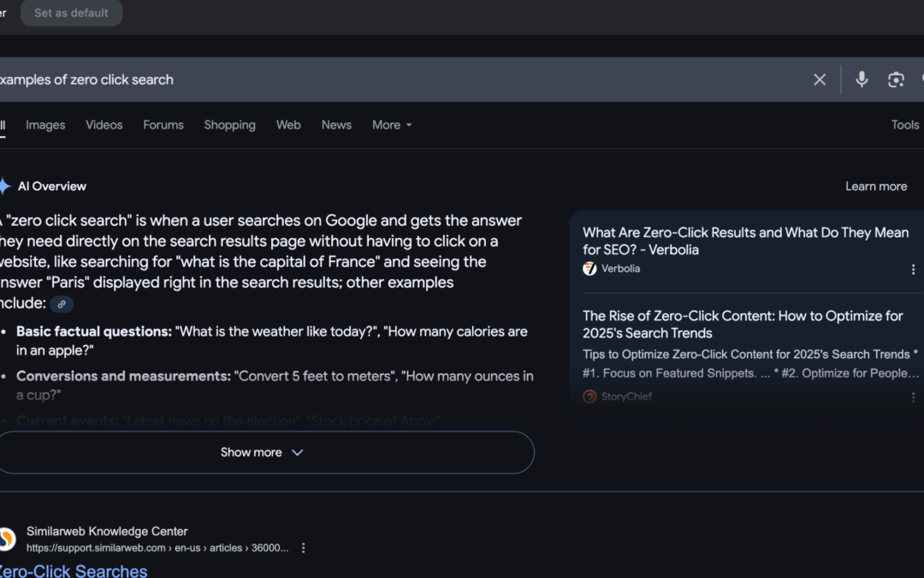
Task: Click the StoryChief favicon
Action: pyautogui.click(x=589, y=396)
